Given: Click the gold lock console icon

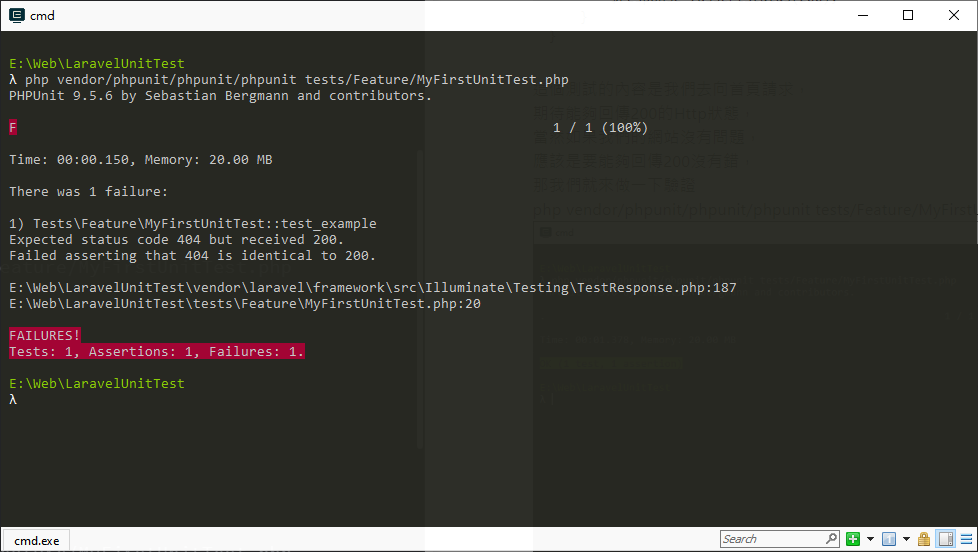Looking at the screenshot, I should (x=924, y=539).
